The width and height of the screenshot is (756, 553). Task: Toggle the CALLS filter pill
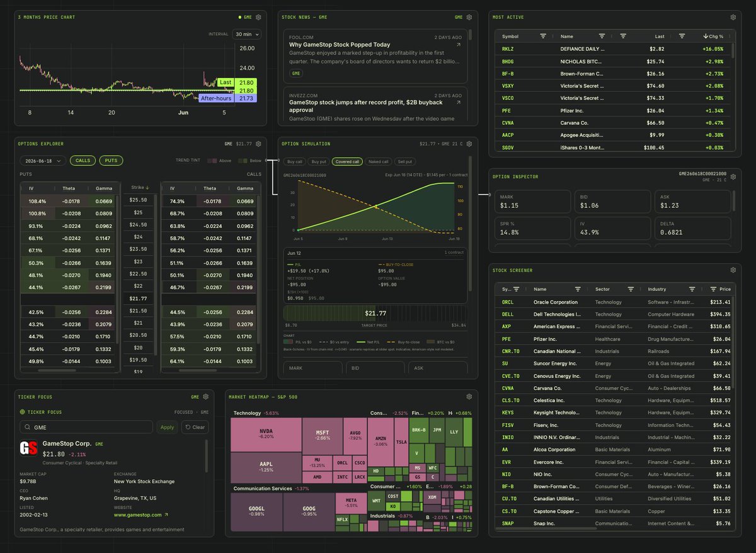tap(83, 161)
